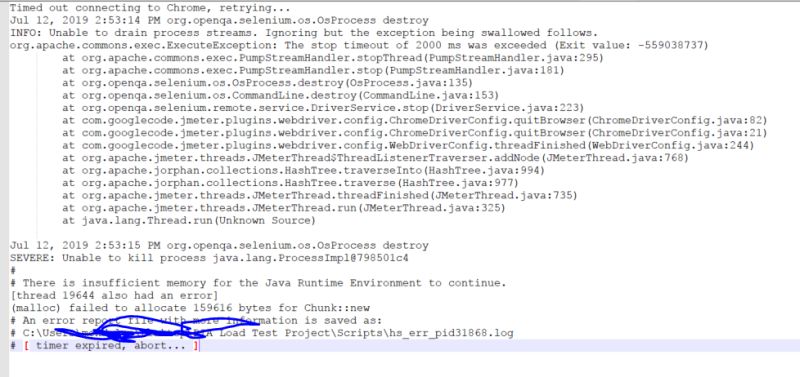Click the JMeterThread.java:768 addNode line
This screenshot has height=377, width=800.
[x=376, y=158]
